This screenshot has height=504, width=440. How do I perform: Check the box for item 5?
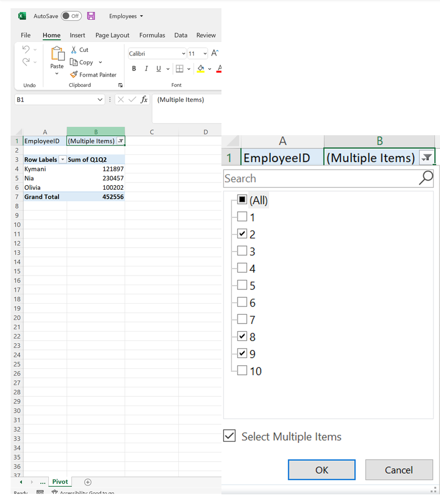coord(242,286)
